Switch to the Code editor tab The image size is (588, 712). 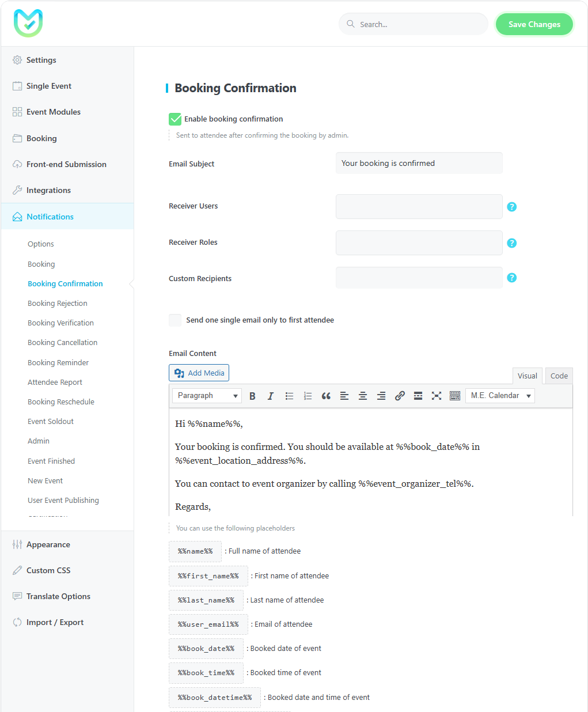point(559,376)
